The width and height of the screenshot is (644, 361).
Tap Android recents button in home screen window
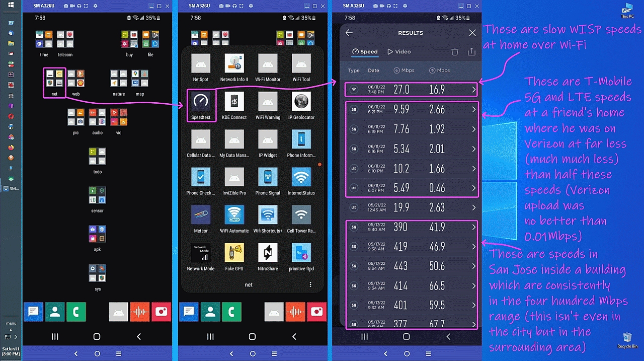coord(55,336)
